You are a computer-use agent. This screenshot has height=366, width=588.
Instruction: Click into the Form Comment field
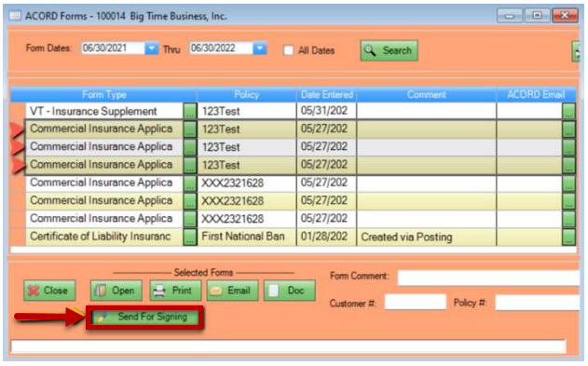click(x=488, y=278)
